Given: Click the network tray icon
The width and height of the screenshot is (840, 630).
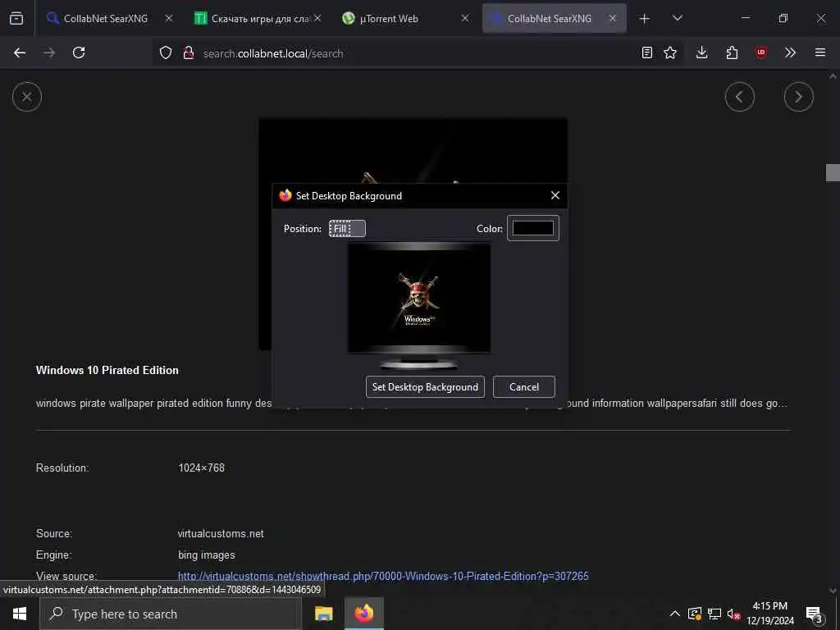Looking at the screenshot, I should pyautogui.click(x=714, y=614).
